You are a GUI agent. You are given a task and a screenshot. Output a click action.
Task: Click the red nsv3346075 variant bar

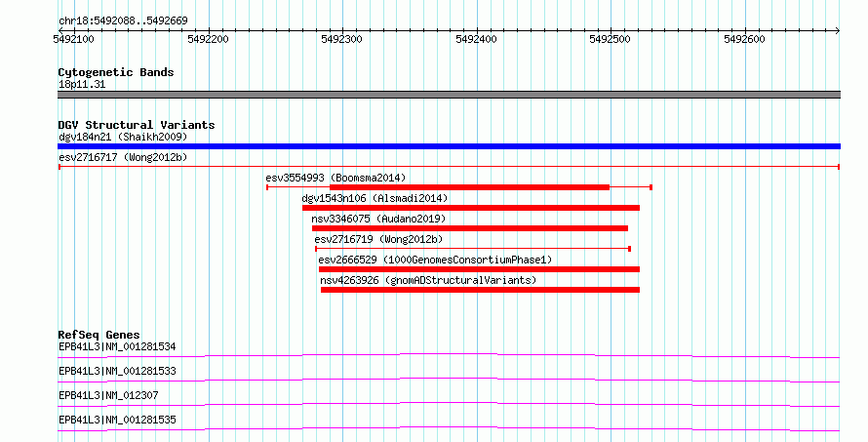pos(470,228)
